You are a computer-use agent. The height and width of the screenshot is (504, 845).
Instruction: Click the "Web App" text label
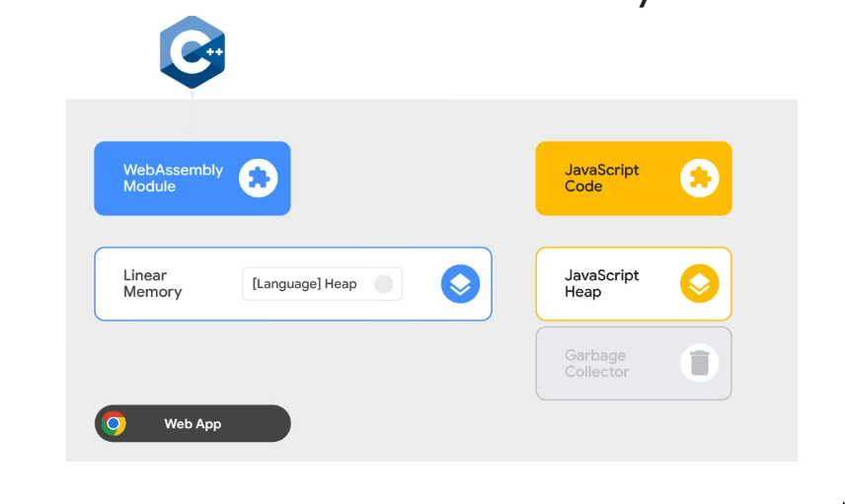[x=192, y=424]
